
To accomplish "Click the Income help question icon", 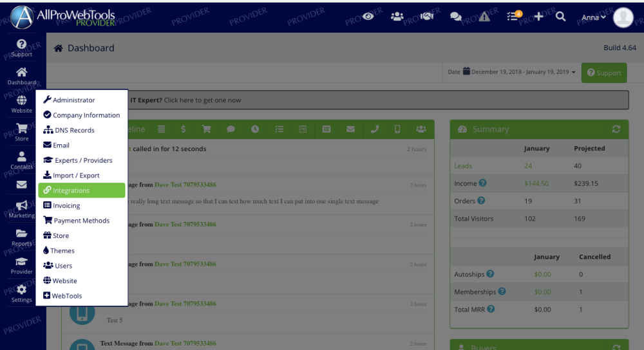I will click(482, 183).
